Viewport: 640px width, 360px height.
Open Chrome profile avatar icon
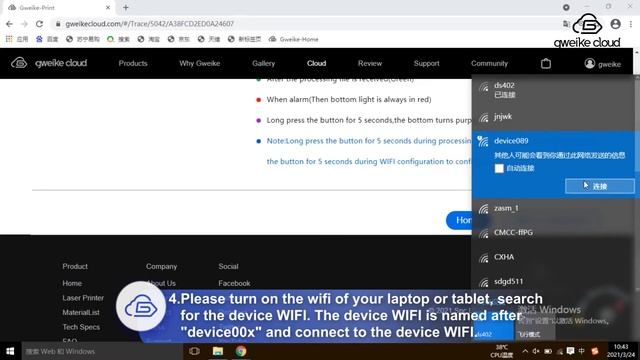click(x=616, y=24)
